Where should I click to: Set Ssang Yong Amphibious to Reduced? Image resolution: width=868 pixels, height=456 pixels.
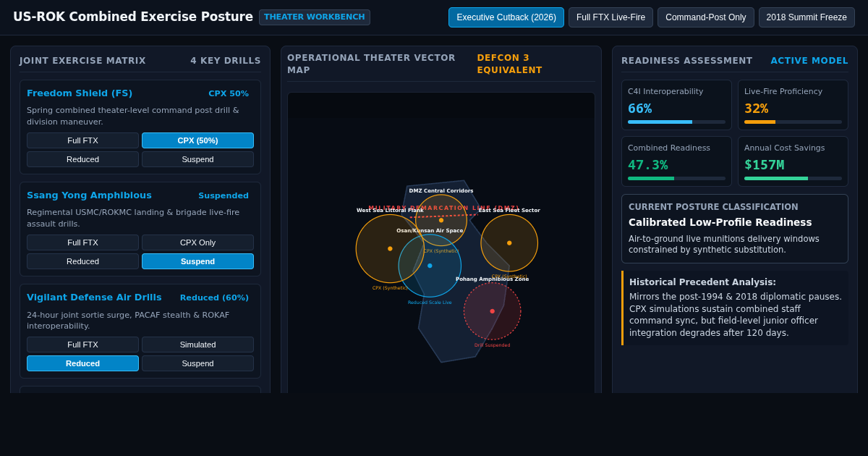pos(82,261)
